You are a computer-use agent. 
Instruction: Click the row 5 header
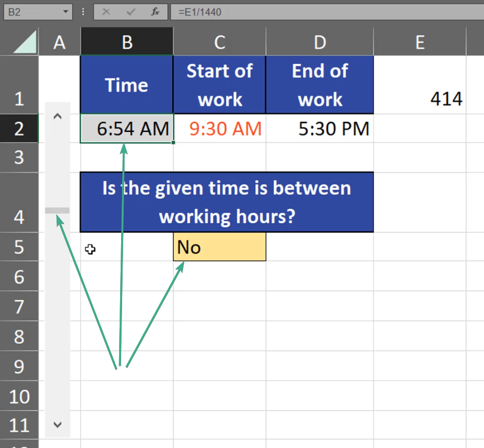pyautogui.click(x=20, y=247)
